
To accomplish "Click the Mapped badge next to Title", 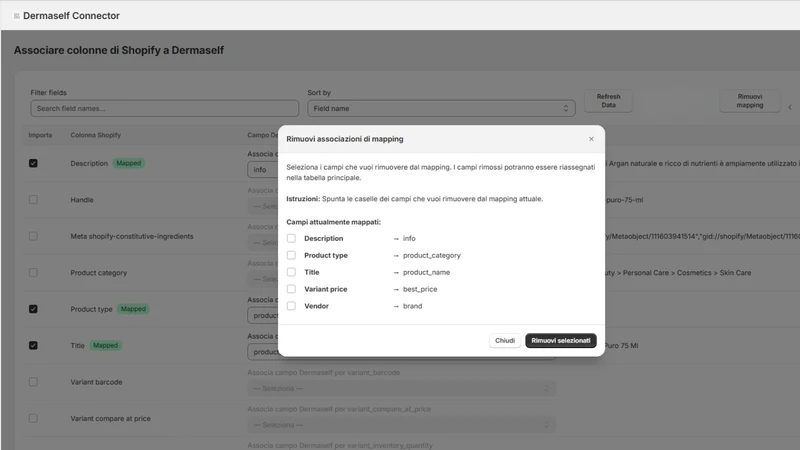I will tap(106, 345).
